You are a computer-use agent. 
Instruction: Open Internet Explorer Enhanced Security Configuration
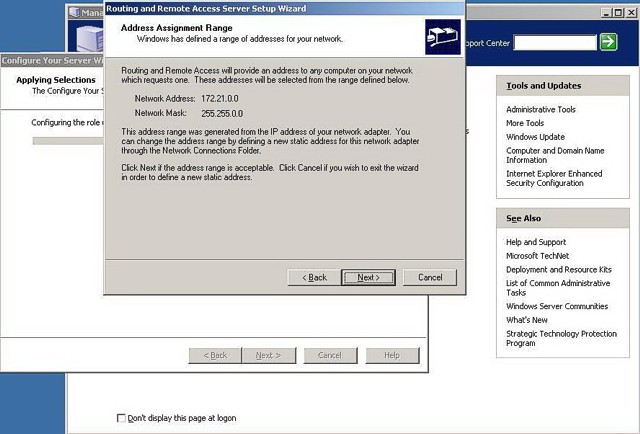(x=554, y=178)
